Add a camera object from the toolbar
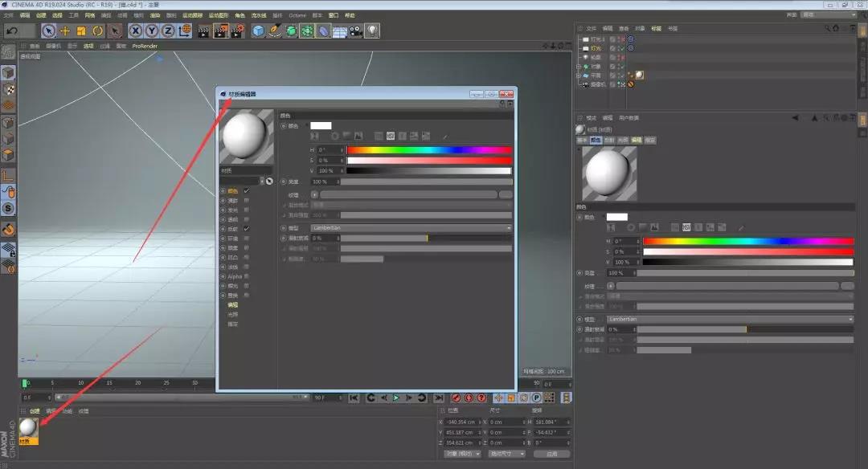Screen dimensions: 868x469 click(x=355, y=31)
